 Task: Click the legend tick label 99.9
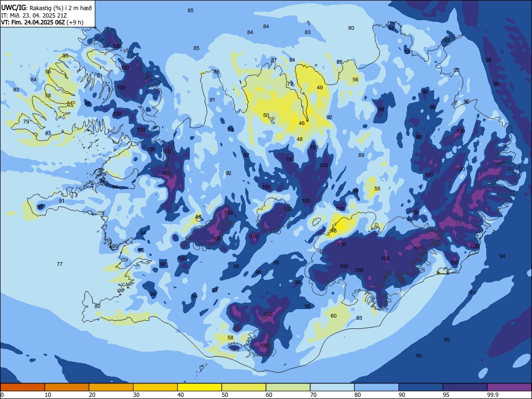click(x=493, y=395)
